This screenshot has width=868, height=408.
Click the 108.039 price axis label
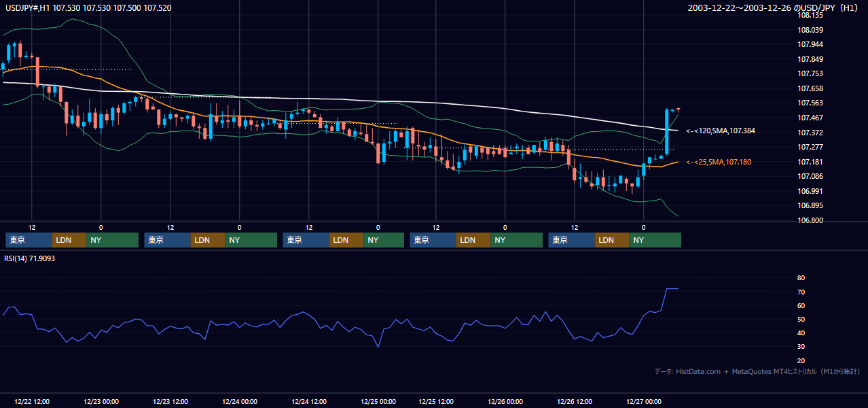click(x=811, y=30)
